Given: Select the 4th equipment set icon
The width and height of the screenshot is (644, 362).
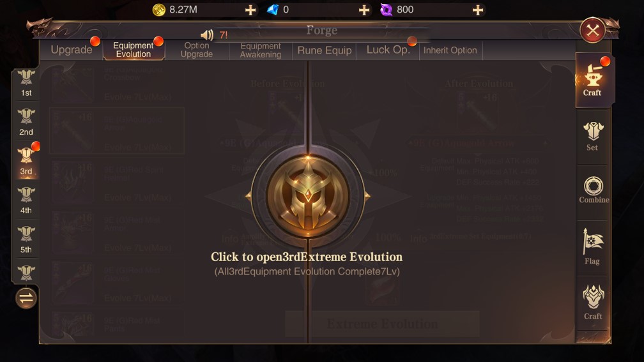Looking at the screenshot, I should pos(26,200).
